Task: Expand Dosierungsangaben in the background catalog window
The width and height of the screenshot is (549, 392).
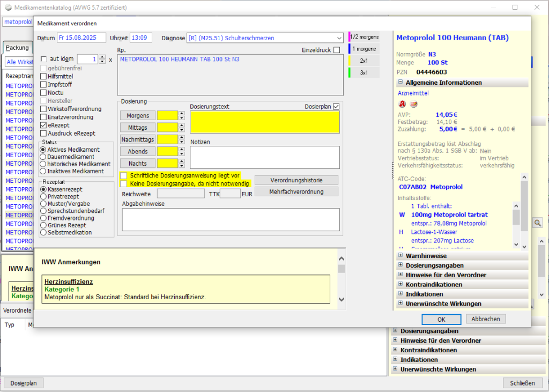Action: (395, 330)
